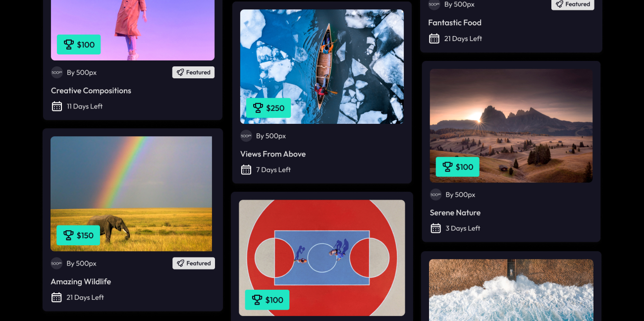Open the Views From Above quest title
644x321 pixels.
(x=273, y=154)
